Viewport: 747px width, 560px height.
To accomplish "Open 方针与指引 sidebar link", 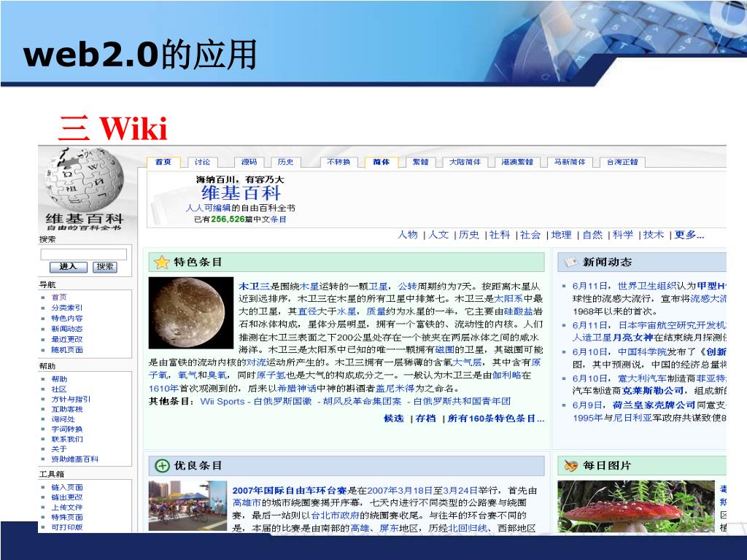I will [x=71, y=399].
